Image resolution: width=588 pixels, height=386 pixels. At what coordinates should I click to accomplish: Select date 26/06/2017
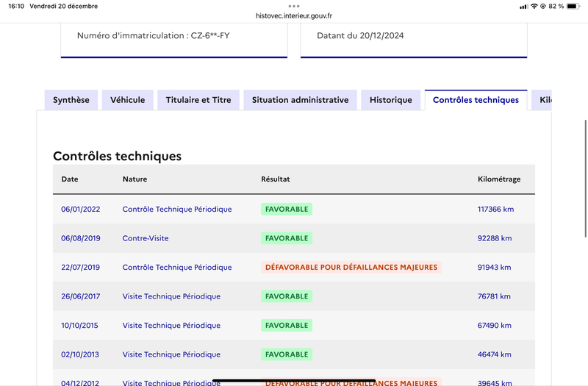click(81, 296)
